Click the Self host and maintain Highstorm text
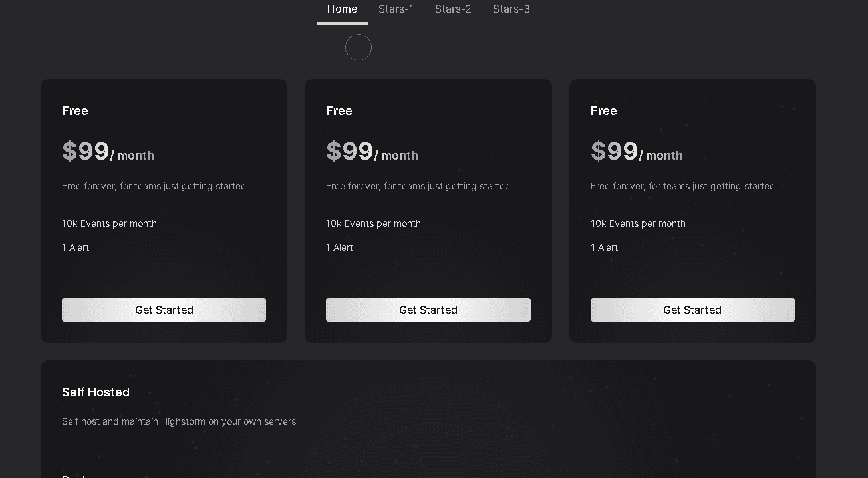The height and width of the screenshot is (478, 868). [x=179, y=421]
